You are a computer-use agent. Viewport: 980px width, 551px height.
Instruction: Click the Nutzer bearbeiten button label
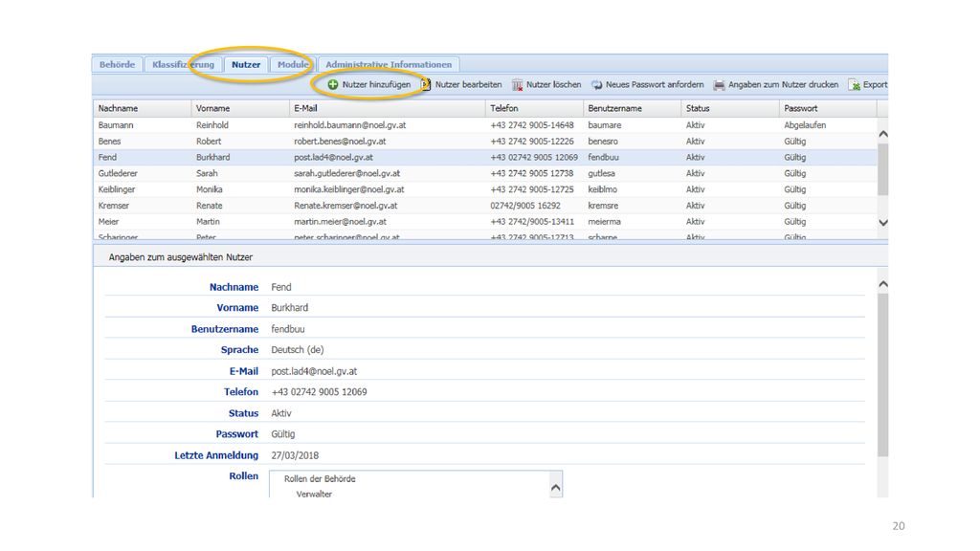(468, 84)
